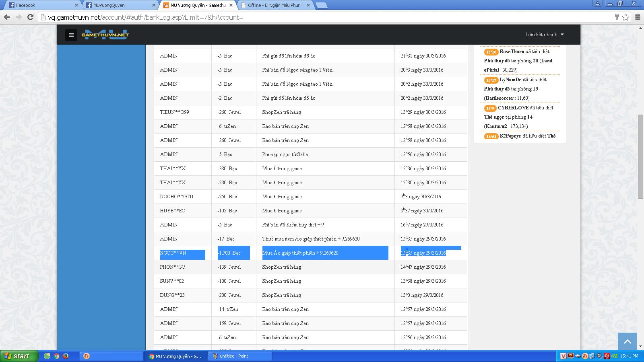Expand the Liên kết nhanh dropdown
The width and height of the screenshot is (644, 362).
(544, 35)
